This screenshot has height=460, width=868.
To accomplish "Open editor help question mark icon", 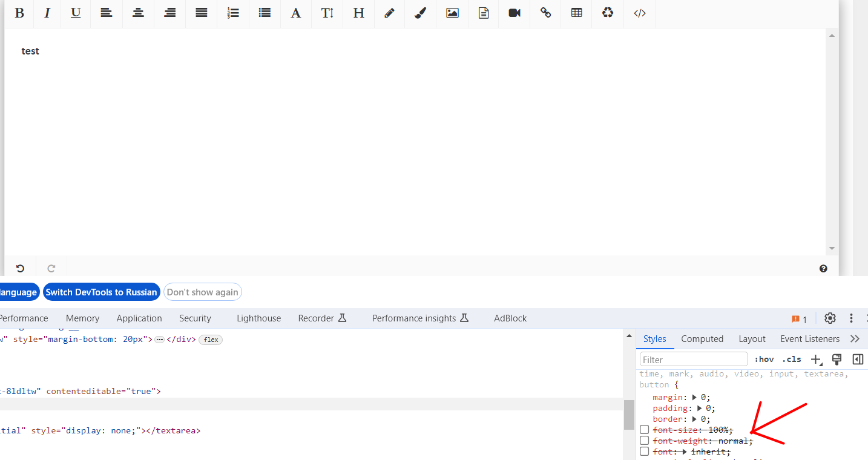I will [823, 268].
